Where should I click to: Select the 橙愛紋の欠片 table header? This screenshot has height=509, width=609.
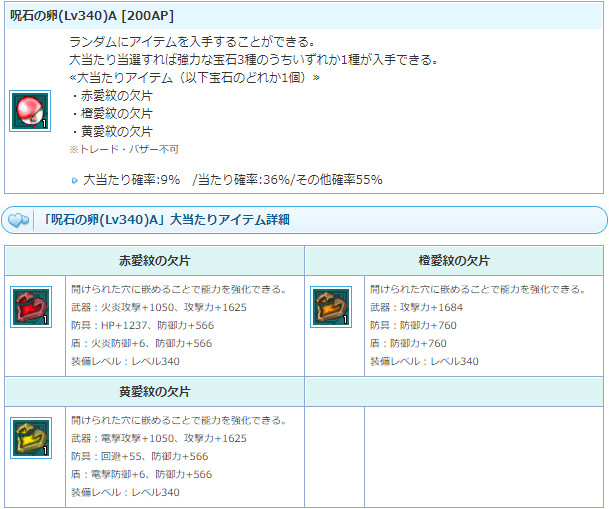(454, 261)
